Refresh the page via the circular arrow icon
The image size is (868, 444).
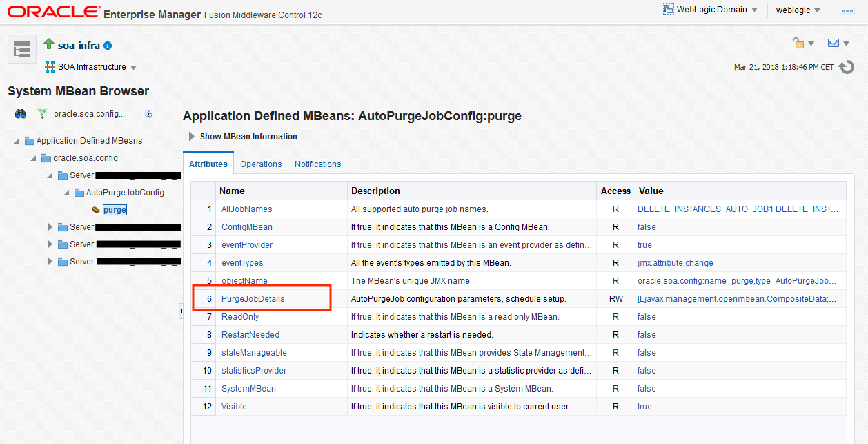click(x=847, y=67)
